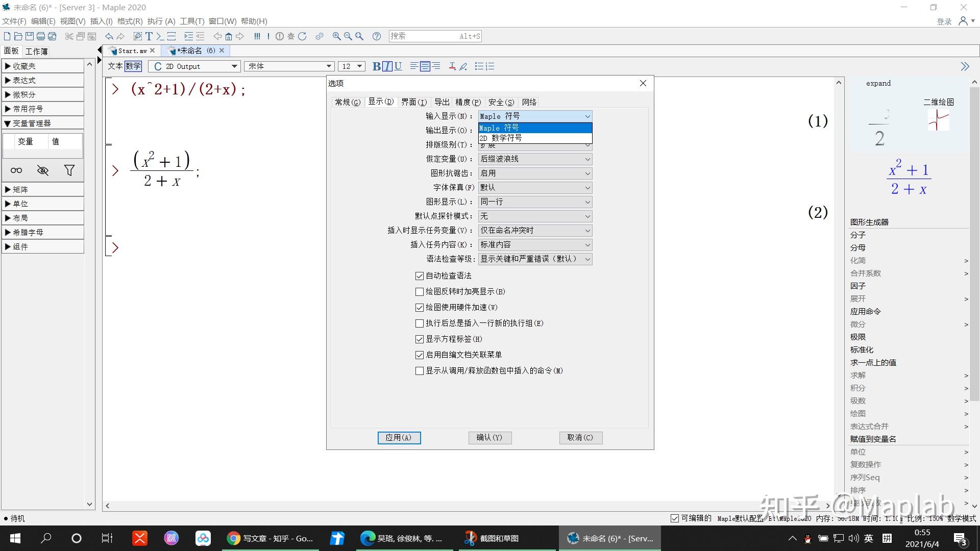
Task: Uncheck the 自动检查语法 checkbox
Action: (x=420, y=275)
